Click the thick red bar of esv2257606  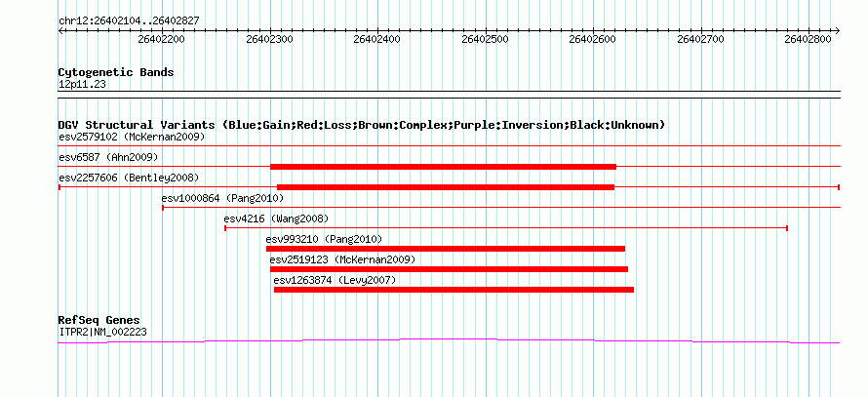pos(446,187)
